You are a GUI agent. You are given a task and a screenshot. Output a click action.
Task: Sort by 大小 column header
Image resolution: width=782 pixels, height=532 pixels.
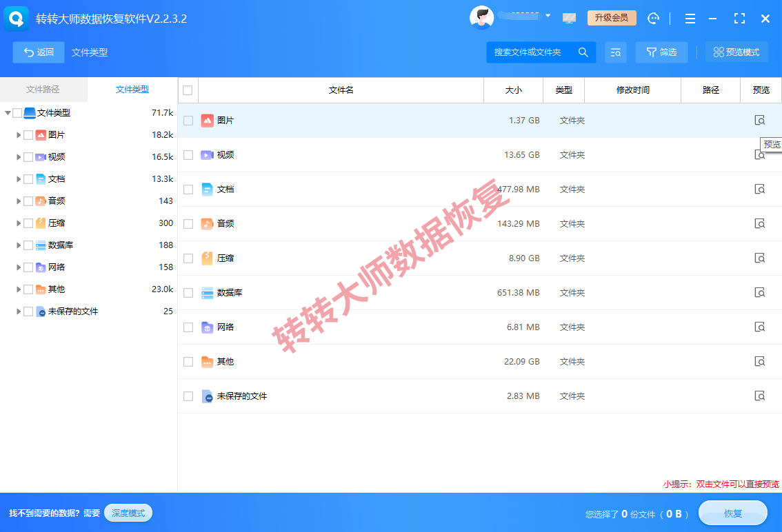[x=513, y=90]
